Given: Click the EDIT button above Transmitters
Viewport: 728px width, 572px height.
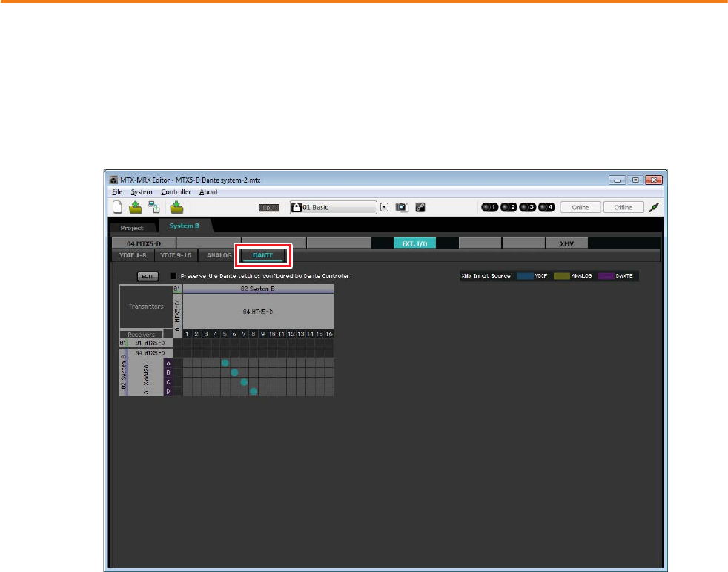Looking at the screenshot, I should 148,277.
